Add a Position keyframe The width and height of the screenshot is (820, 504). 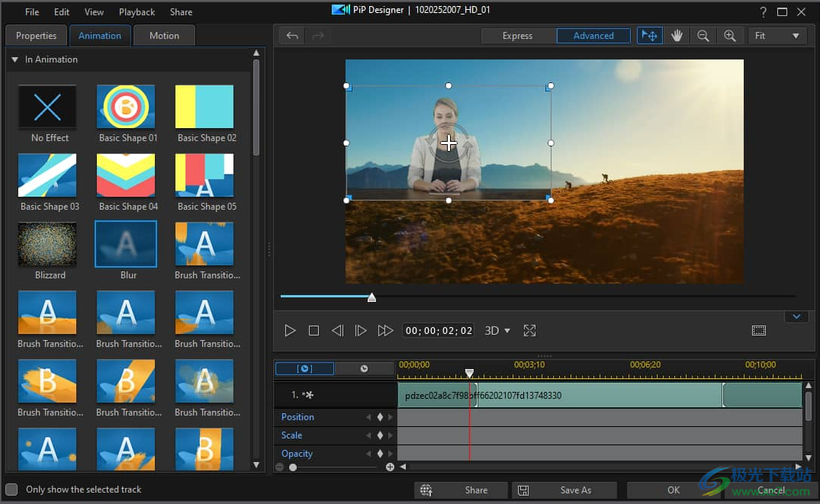click(x=380, y=416)
